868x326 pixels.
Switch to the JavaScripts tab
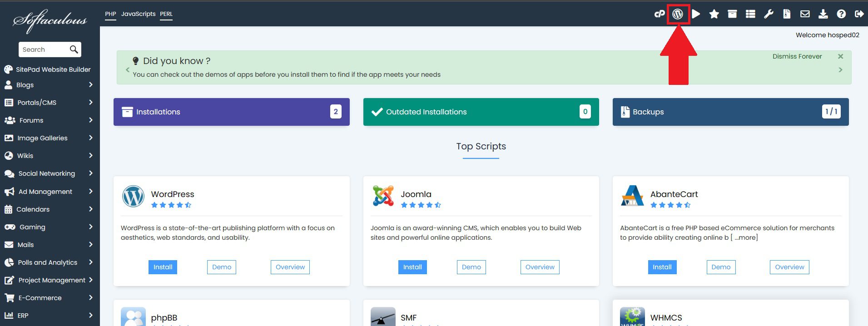point(138,14)
